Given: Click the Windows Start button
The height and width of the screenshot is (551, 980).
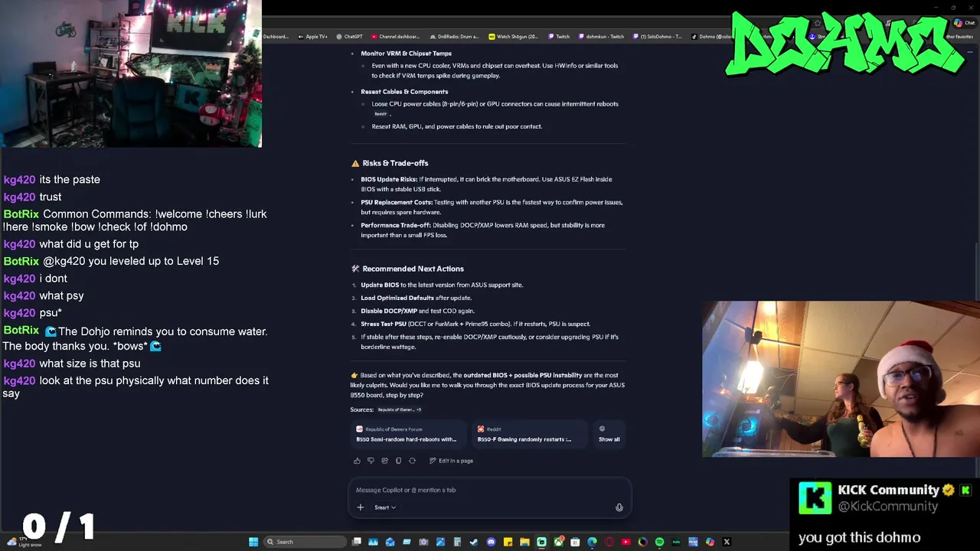Looking at the screenshot, I should point(253,542).
